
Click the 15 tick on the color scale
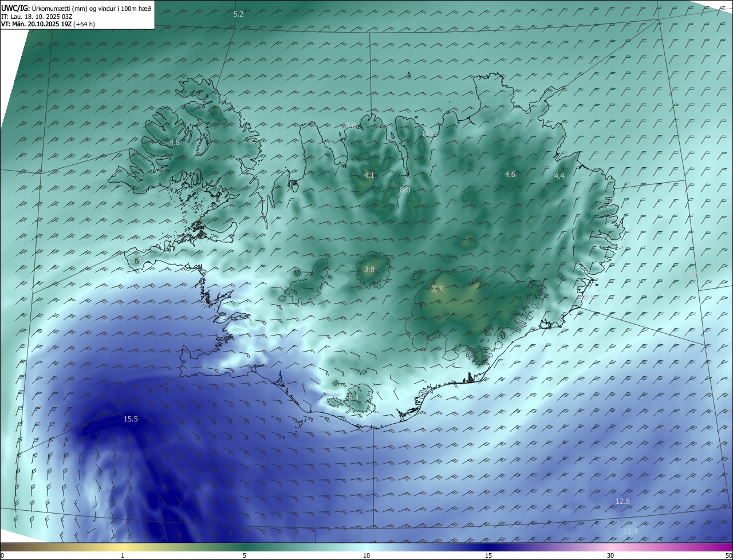pos(488,555)
